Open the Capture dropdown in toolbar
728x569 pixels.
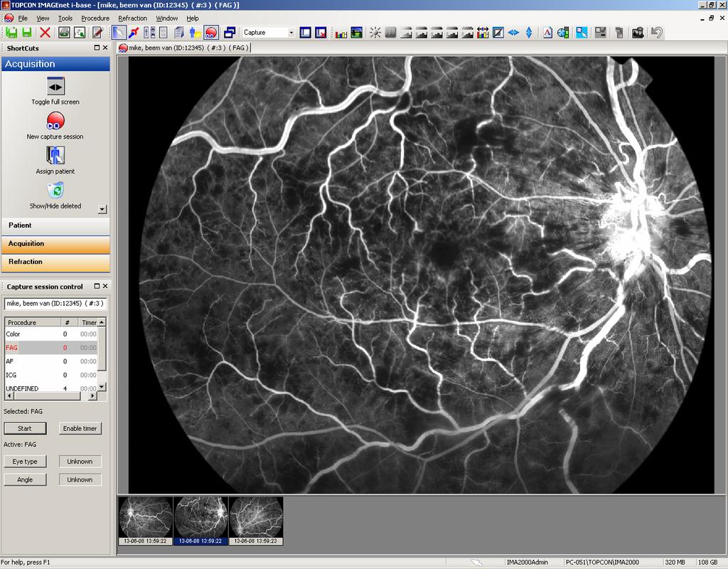(x=291, y=33)
